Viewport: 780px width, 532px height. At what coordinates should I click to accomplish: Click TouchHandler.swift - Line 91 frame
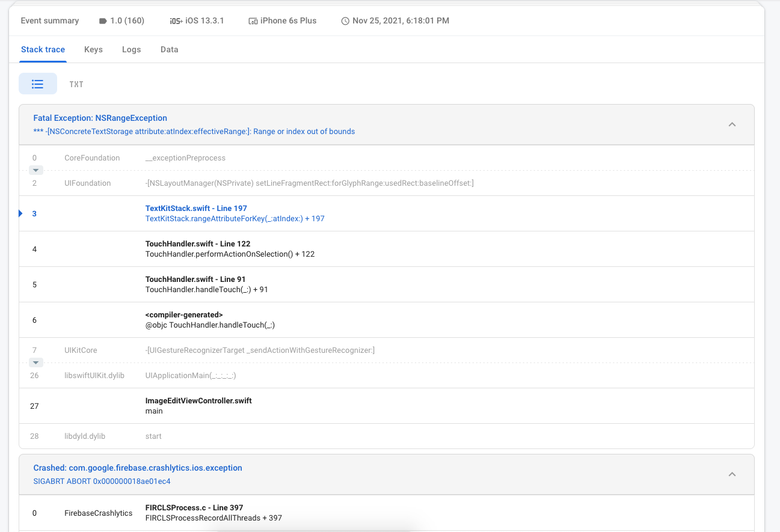(387, 284)
